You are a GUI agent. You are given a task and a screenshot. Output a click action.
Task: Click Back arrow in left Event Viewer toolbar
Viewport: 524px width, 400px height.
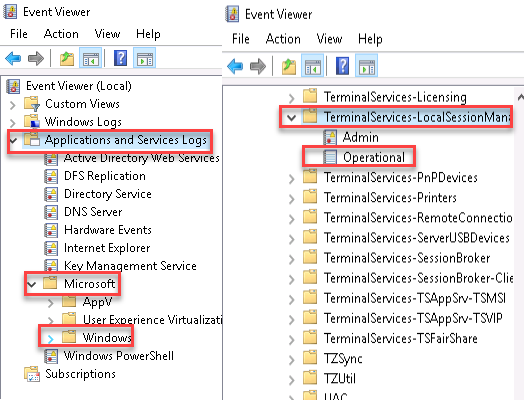[x=13, y=58]
